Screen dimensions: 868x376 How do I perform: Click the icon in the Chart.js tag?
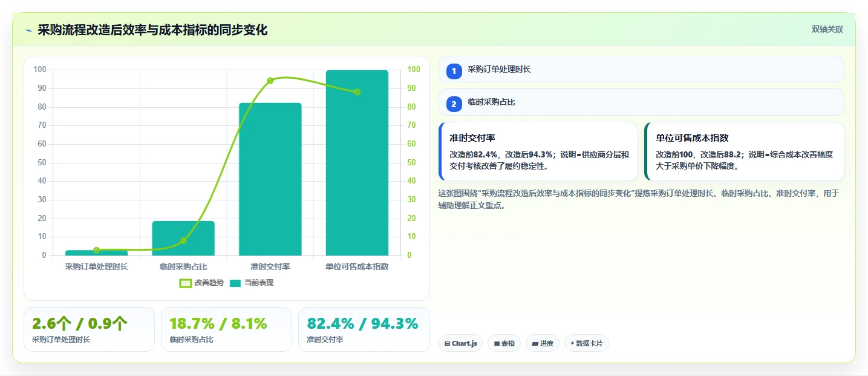(447, 343)
